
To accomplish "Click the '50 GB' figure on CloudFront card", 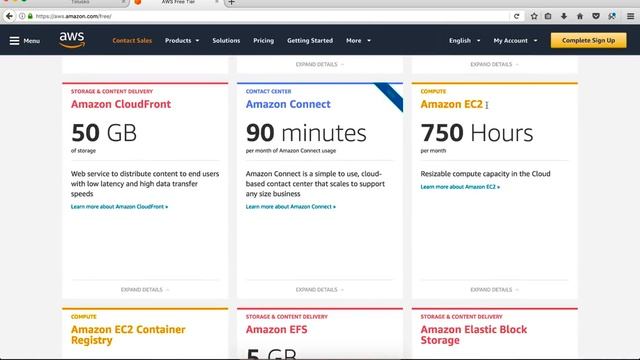I will click(x=104, y=133).
